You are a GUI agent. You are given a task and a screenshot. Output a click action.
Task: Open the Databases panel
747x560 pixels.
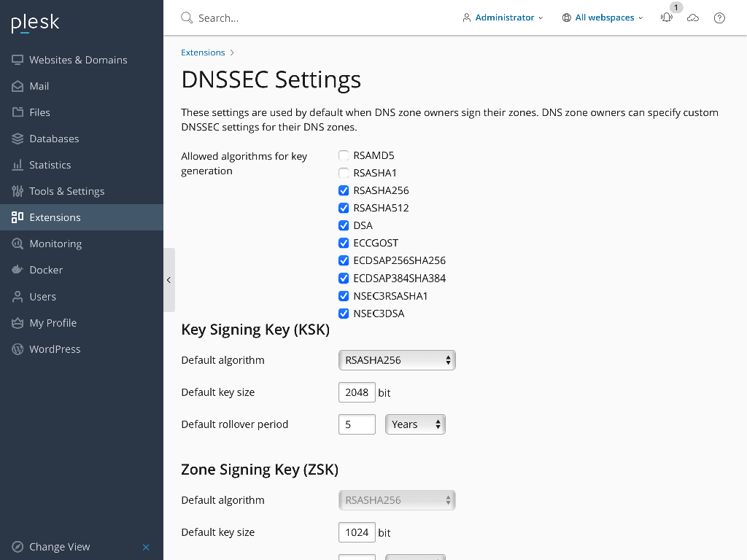(x=54, y=139)
